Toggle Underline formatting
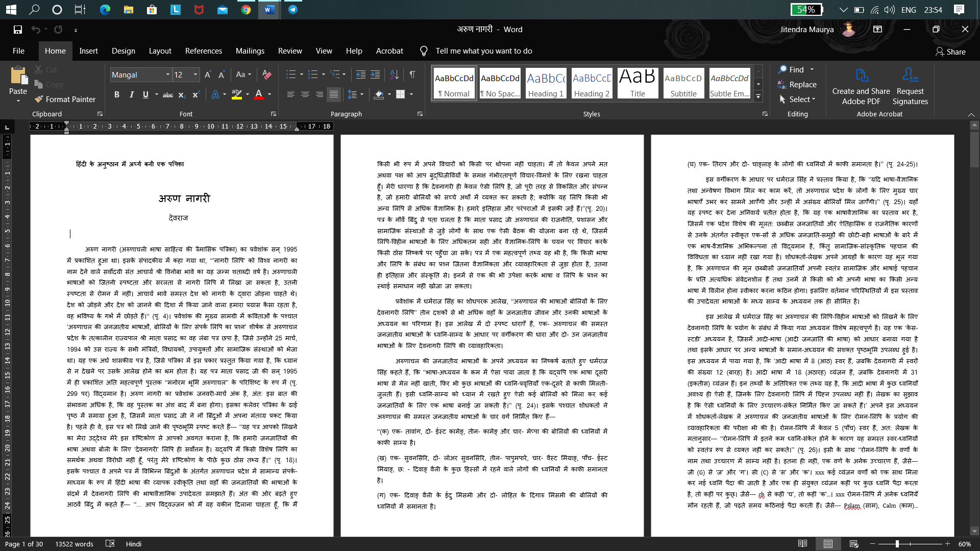Viewport: 980px width, 551px height. pyautogui.click(x=145, y=94)
